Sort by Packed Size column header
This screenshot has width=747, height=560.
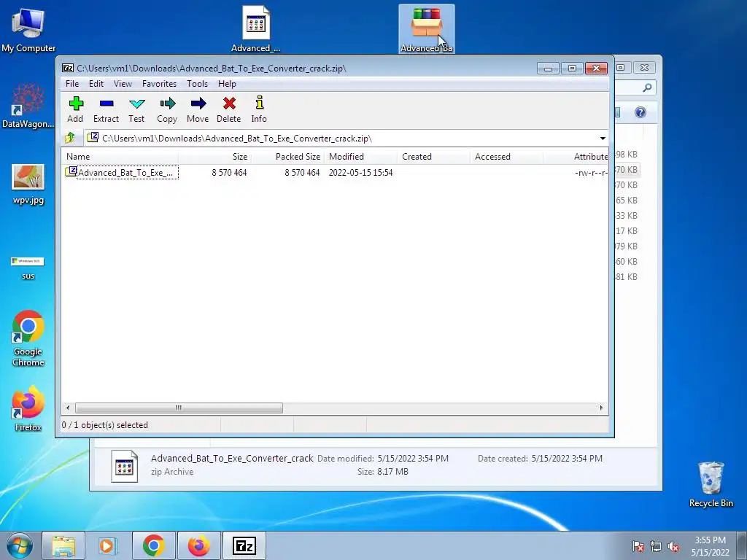[x=287, y=157]
